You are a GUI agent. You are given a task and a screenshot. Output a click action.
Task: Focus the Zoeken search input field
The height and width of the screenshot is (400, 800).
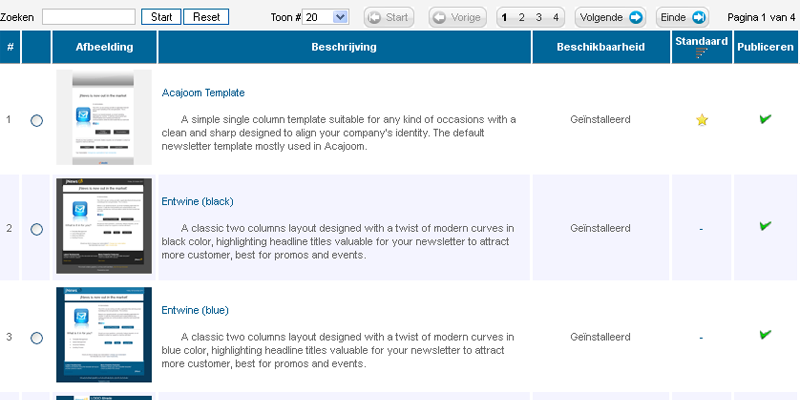(x=89, y=17)
